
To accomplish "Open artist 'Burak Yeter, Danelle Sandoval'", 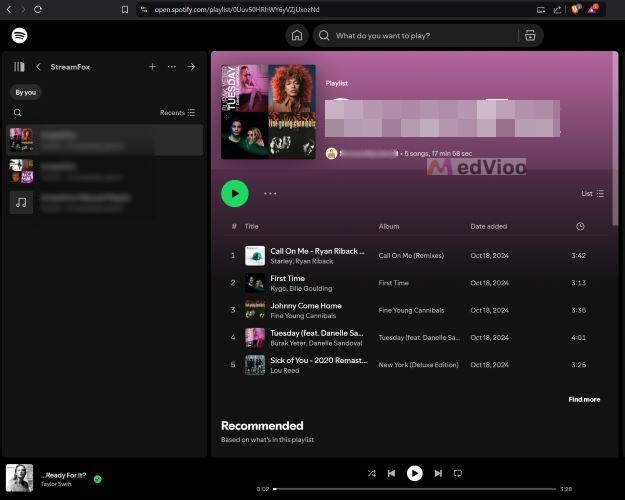I will coord(316,343).
